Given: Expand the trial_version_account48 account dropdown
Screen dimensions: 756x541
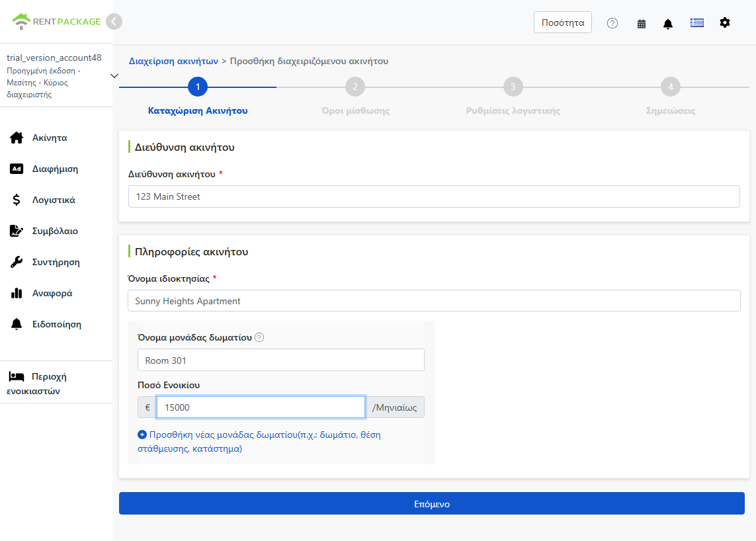Looking at the screenshot, I should [114, 75].
